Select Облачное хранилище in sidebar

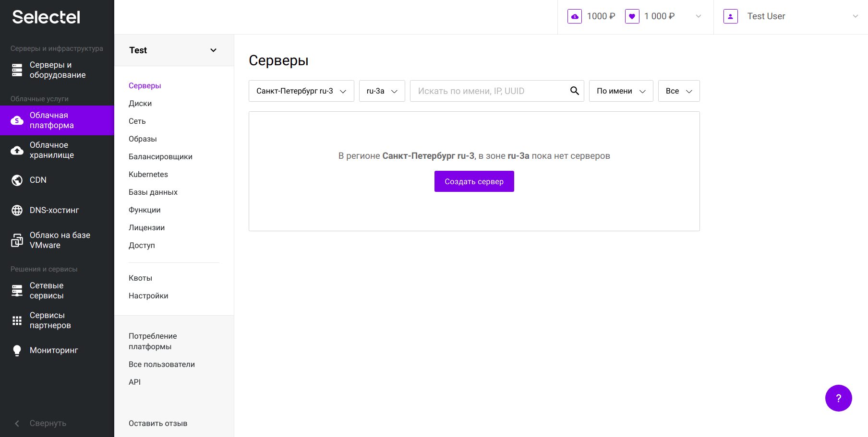[52, 150]
